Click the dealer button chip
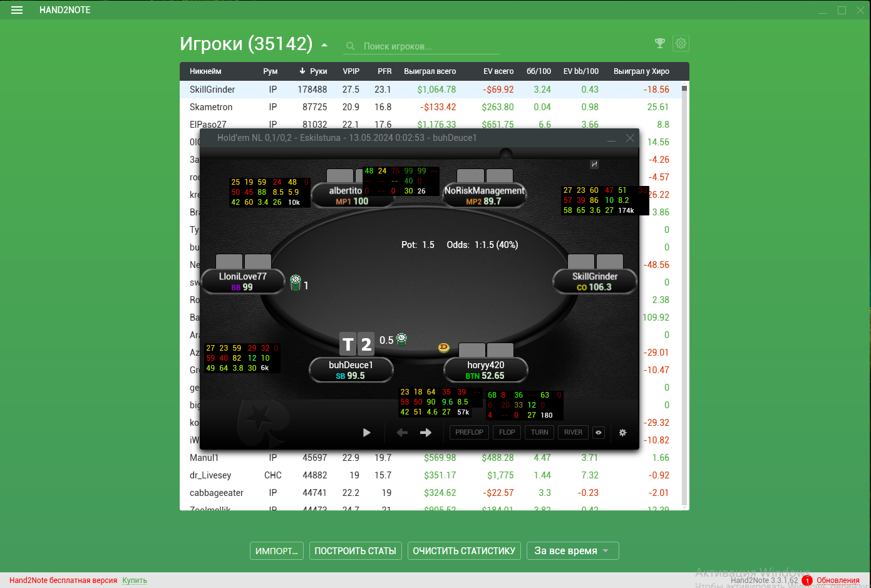 pos(444,347)
